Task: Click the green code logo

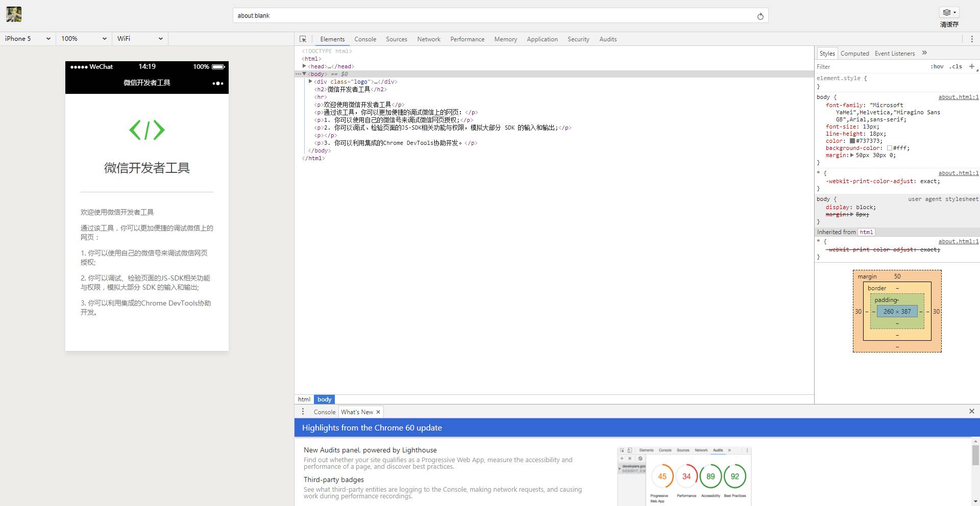Action: 147,130
